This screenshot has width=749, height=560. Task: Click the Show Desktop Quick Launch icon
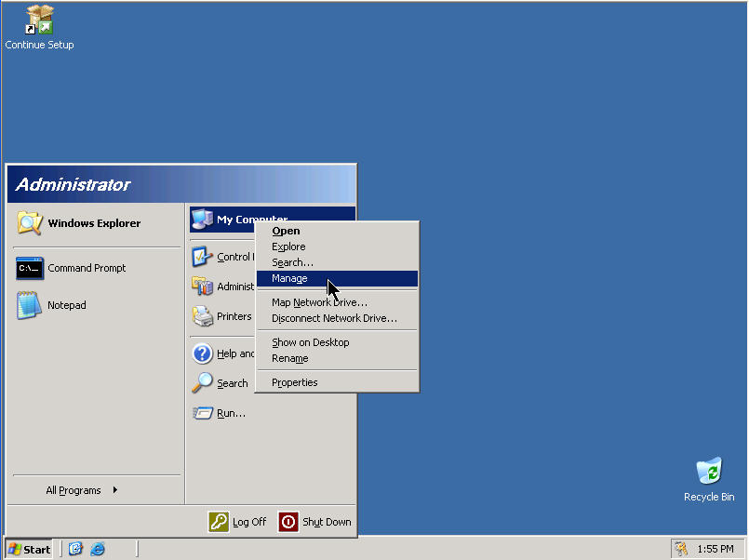[75, 549]
